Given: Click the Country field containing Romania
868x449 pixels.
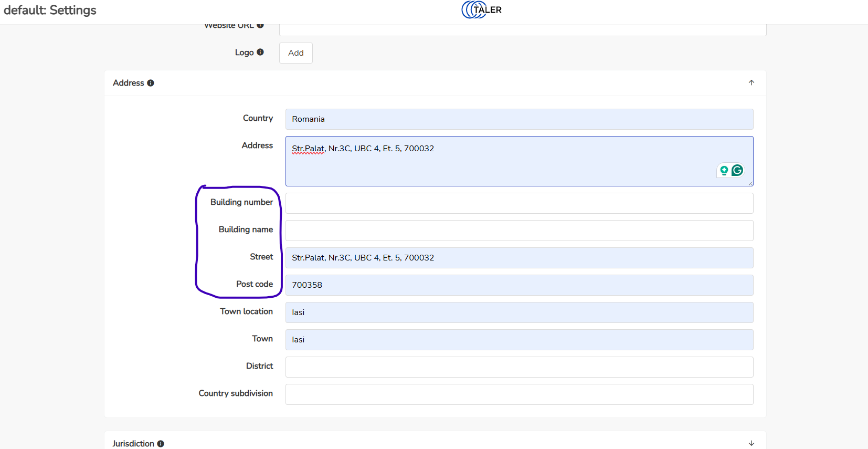Looking at the screenshot, I should point(519,119).
